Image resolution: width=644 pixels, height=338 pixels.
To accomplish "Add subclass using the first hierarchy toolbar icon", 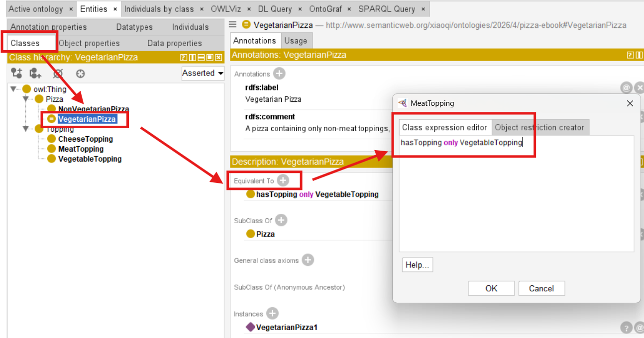I will pyautogui.click(x=16, y=74).
